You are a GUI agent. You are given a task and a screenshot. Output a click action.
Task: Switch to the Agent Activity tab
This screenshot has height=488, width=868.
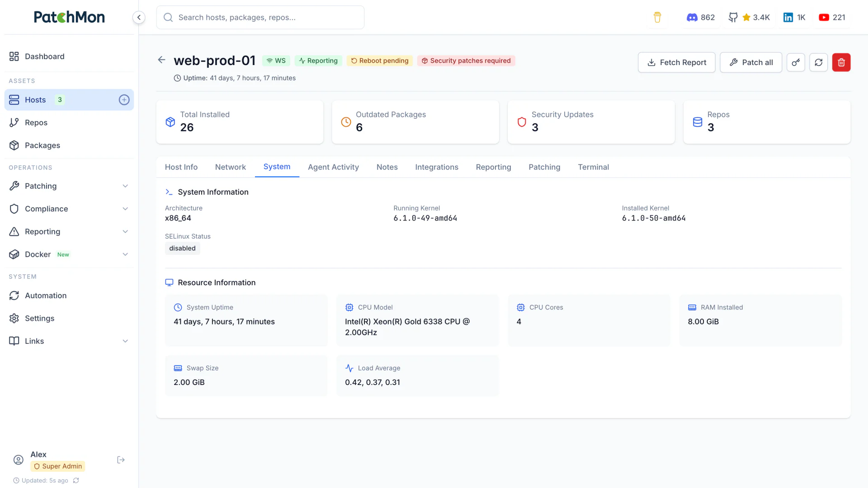click(333, 167)
